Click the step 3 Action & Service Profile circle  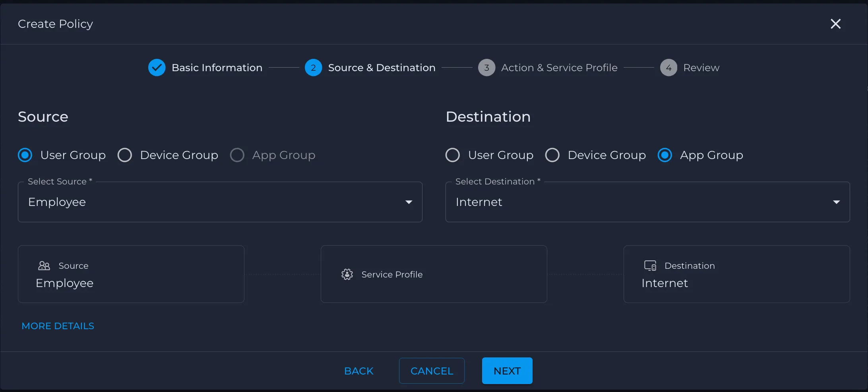[x=486, y=68]
